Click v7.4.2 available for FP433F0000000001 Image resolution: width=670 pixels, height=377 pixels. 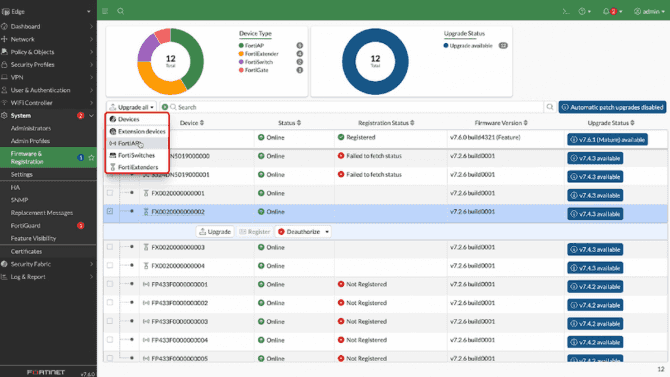click(x=595, y=287)
